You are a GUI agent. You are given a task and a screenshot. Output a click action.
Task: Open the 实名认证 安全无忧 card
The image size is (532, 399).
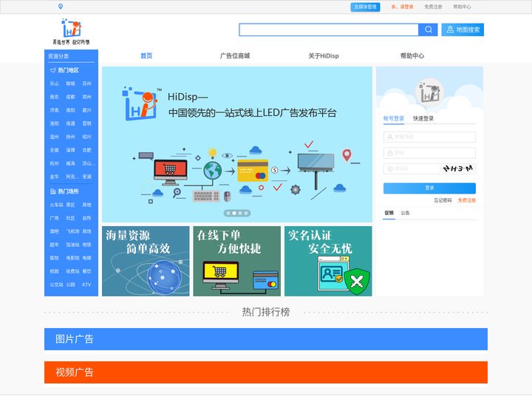pos(328,262)
